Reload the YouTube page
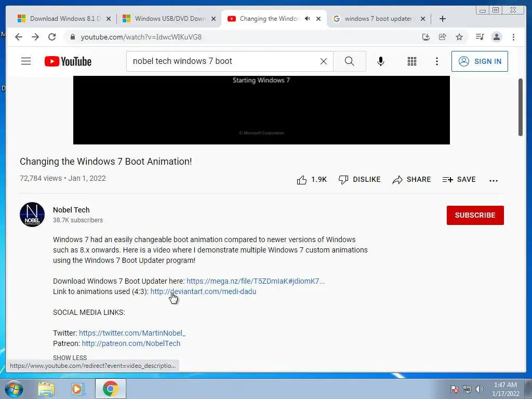532x399 pixels. 52,37
